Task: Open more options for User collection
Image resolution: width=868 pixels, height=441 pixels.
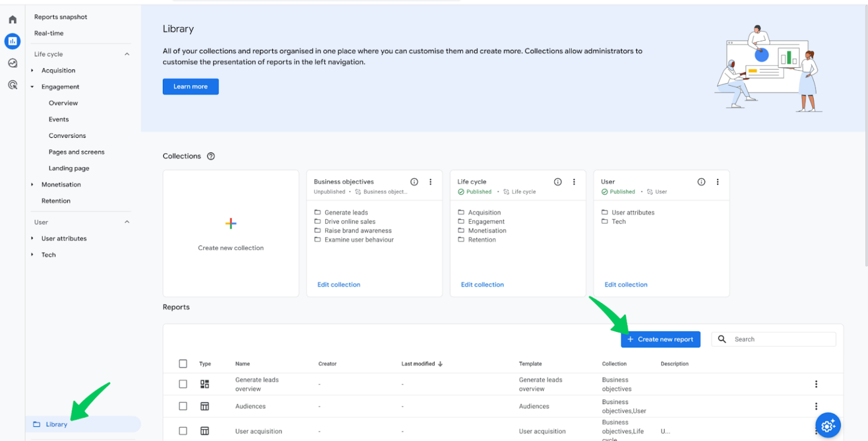Action: [718, 182]
